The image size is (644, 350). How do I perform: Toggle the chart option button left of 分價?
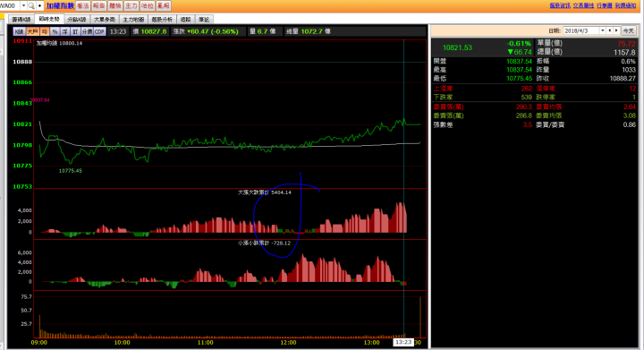click(75, 31)
